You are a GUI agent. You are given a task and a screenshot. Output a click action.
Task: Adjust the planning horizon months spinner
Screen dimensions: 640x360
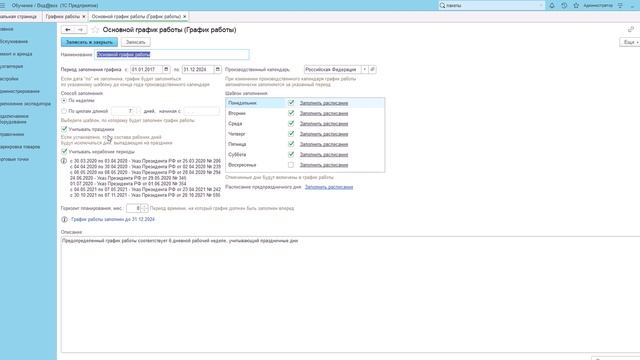(x=144, y=208)
